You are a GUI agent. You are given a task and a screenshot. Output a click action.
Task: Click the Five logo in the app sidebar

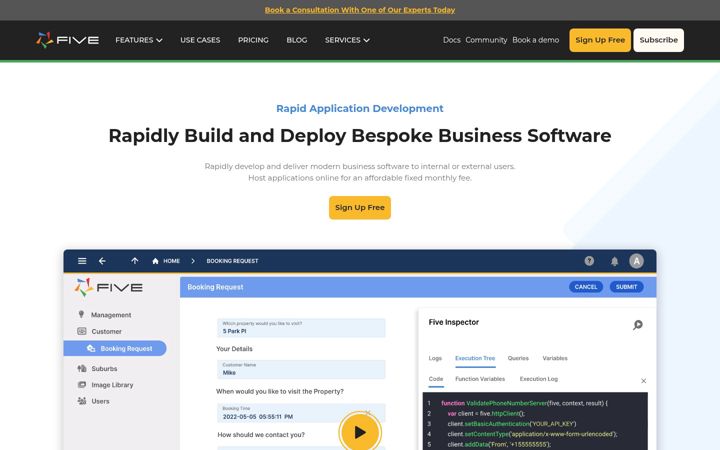coord(108,287)
